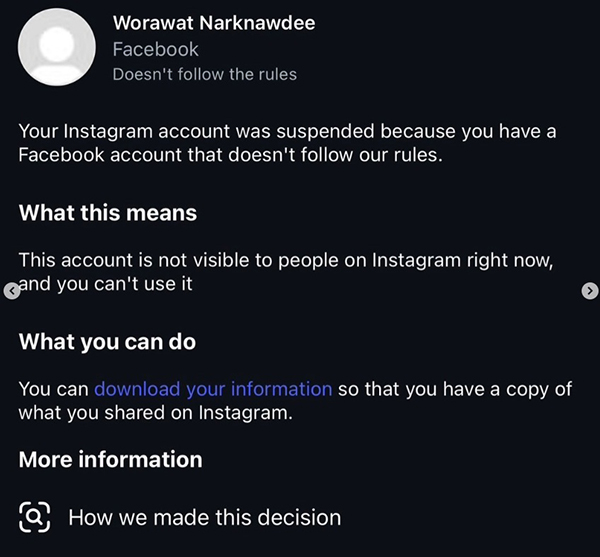Click the More information heading
600x557 pixels.
coord(110,459)
